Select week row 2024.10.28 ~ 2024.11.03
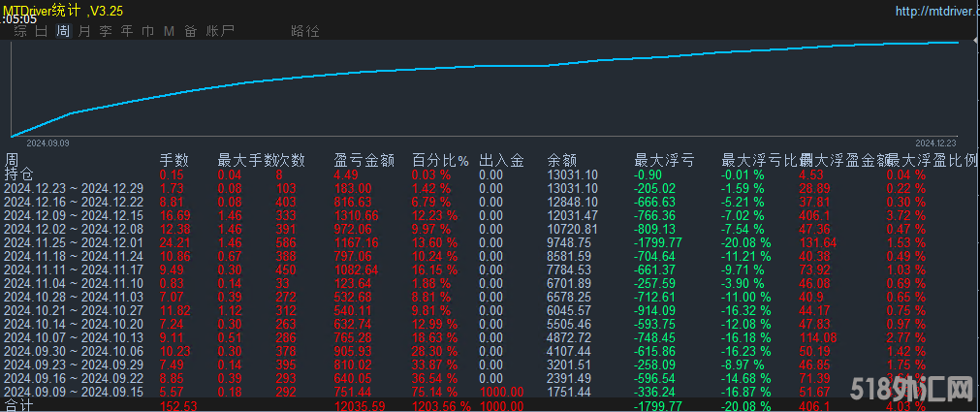This screenshot has height=412, width=980. pos(74,297)
